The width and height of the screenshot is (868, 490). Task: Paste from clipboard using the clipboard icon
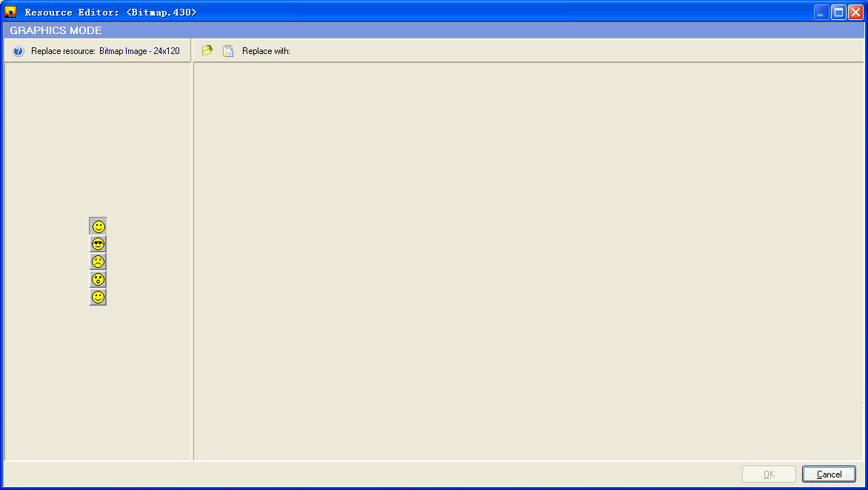(228, 51)
